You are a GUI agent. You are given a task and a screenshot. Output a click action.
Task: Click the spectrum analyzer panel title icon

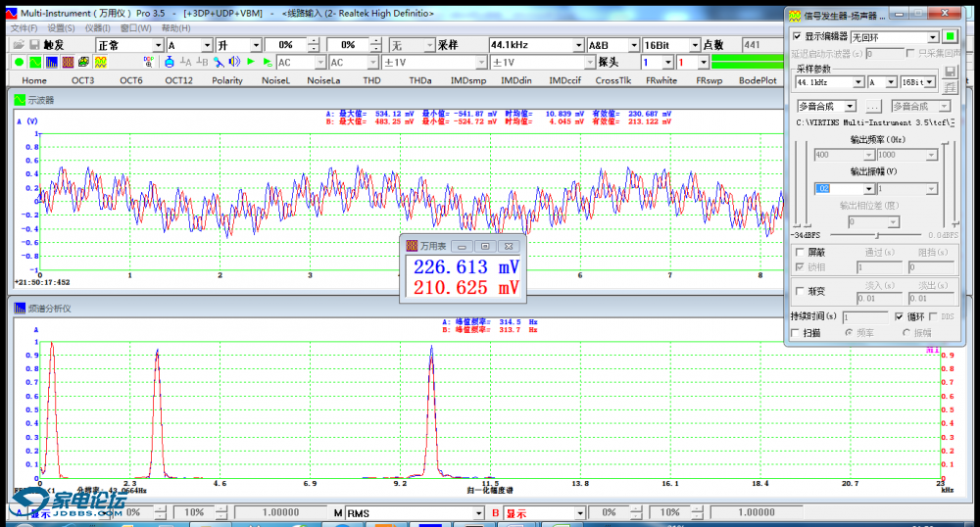20,309
